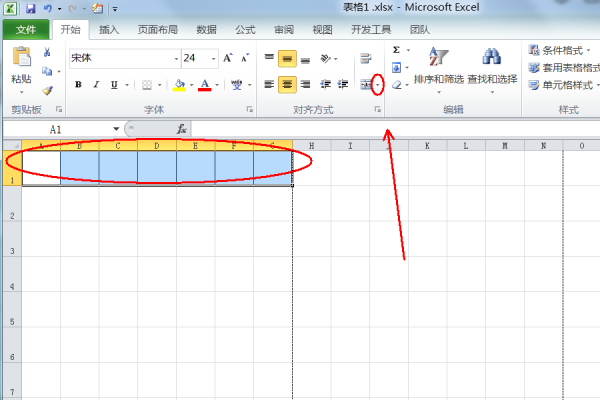Viewport: 600px width, 400px height.
Task: Open the font name 宋体 dropdown
Action: [176, 58]
